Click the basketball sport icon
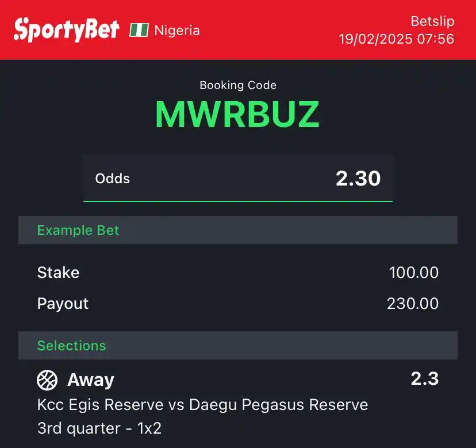The image size is (476, 448). click(x=47, y=380)
